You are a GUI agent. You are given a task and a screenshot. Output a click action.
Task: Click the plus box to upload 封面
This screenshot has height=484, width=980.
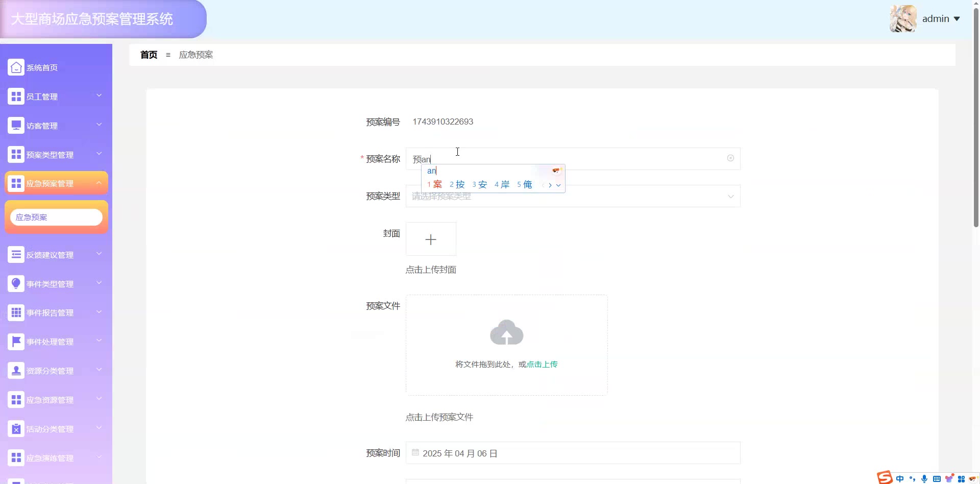(x=431, y=239)
